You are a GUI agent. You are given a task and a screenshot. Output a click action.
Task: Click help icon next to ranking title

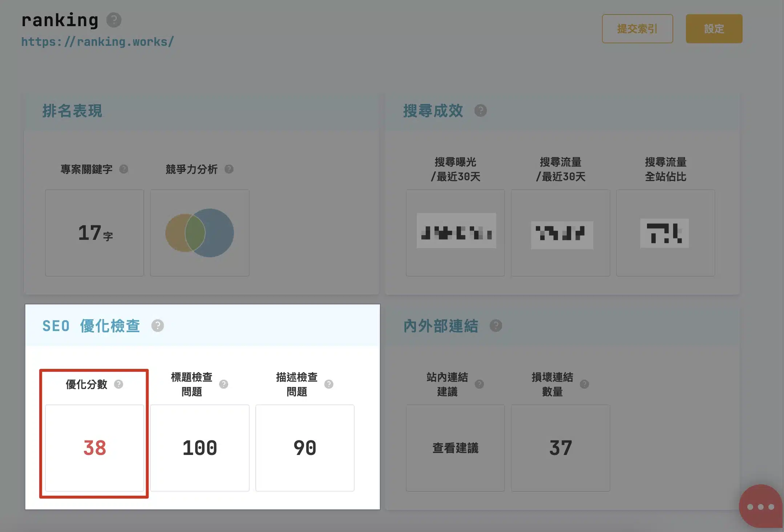[114, 20]
